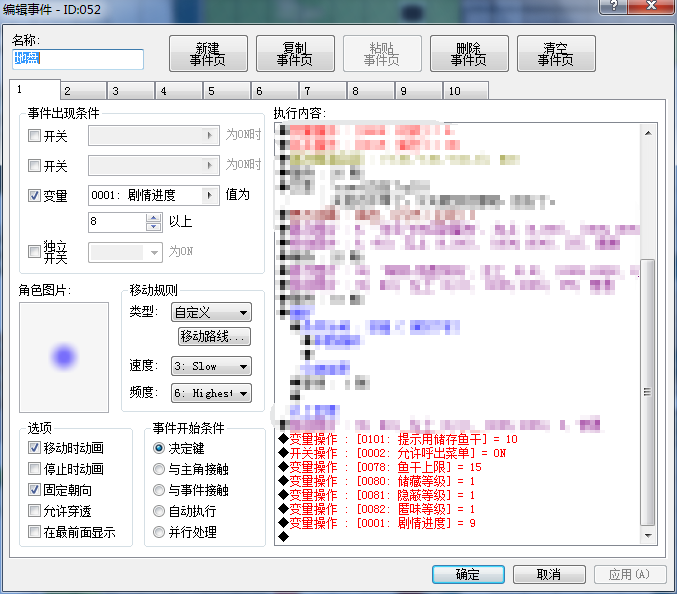Select event page tab 1

click(x=35, y=90)
